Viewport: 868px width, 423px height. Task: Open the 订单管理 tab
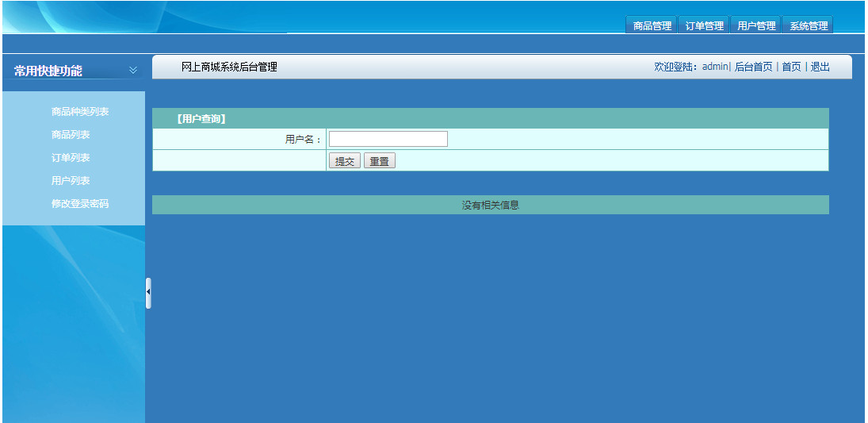coord(704,25)
